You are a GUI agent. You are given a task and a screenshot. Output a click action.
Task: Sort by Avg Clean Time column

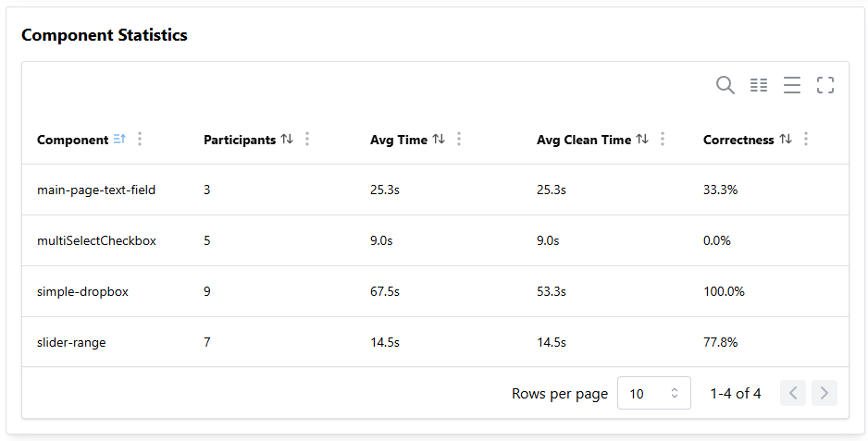click(642, 139)
